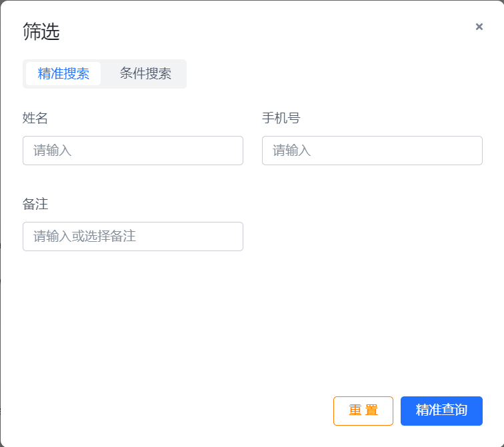Select the name box under 姓名
Image resolution: width=504 pixels, height=447 pixels.
133,151
